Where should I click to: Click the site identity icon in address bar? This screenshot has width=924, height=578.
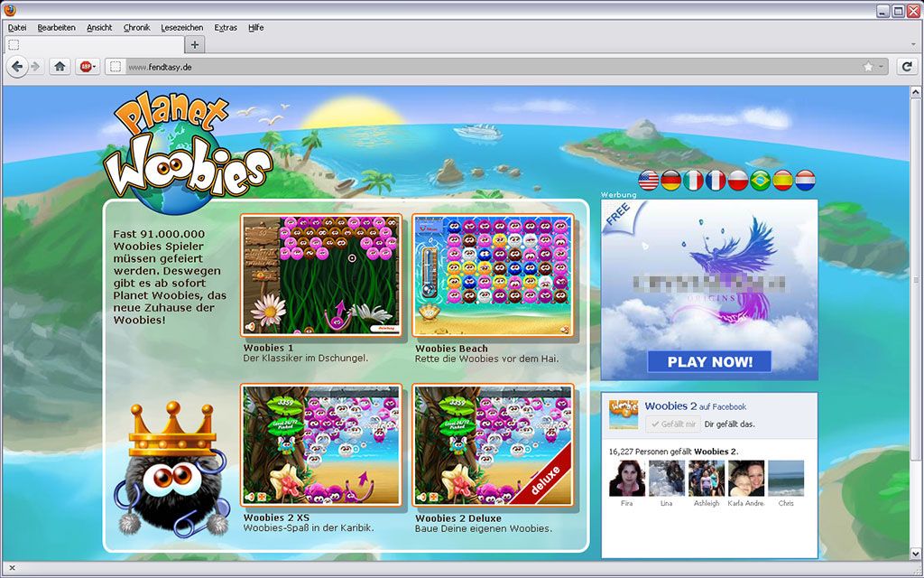(115, 67)
